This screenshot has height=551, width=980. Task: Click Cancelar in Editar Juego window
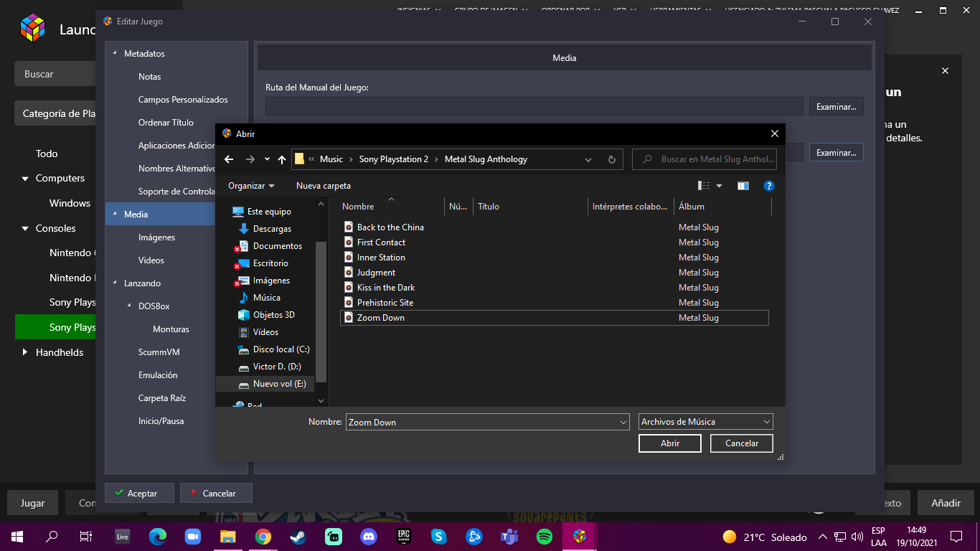[x=217, y=493]
